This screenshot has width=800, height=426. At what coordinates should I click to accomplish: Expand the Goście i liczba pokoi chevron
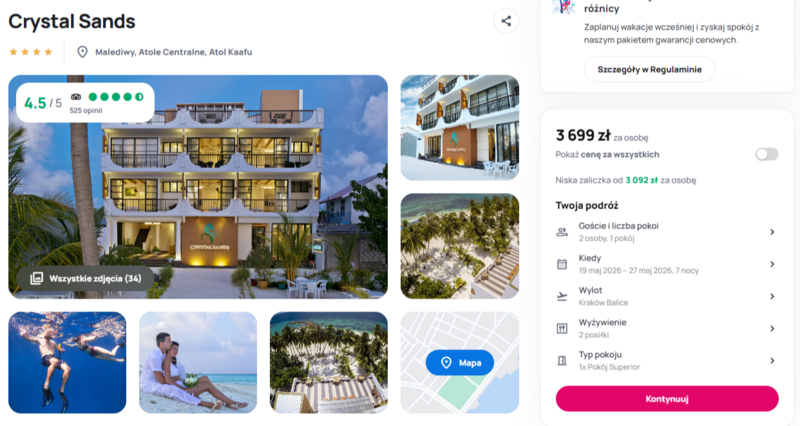pyautogui.click(x=772, y=232)
